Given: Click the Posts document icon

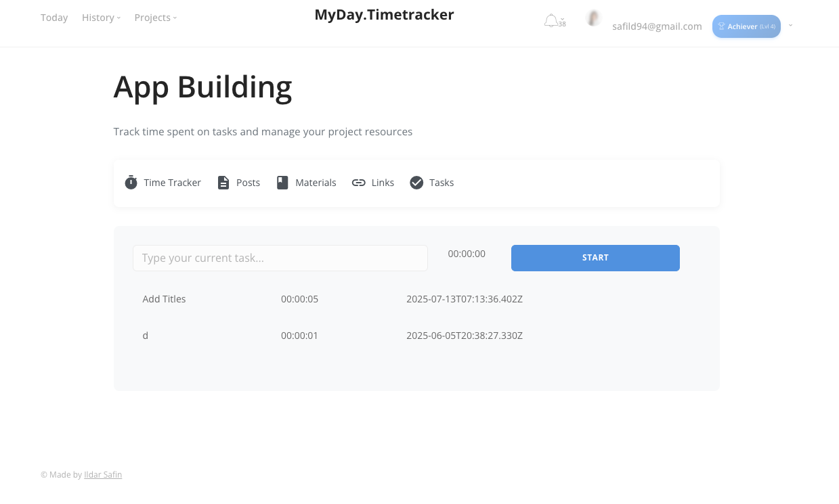Looking at the screenshot, I should (223, 182).
